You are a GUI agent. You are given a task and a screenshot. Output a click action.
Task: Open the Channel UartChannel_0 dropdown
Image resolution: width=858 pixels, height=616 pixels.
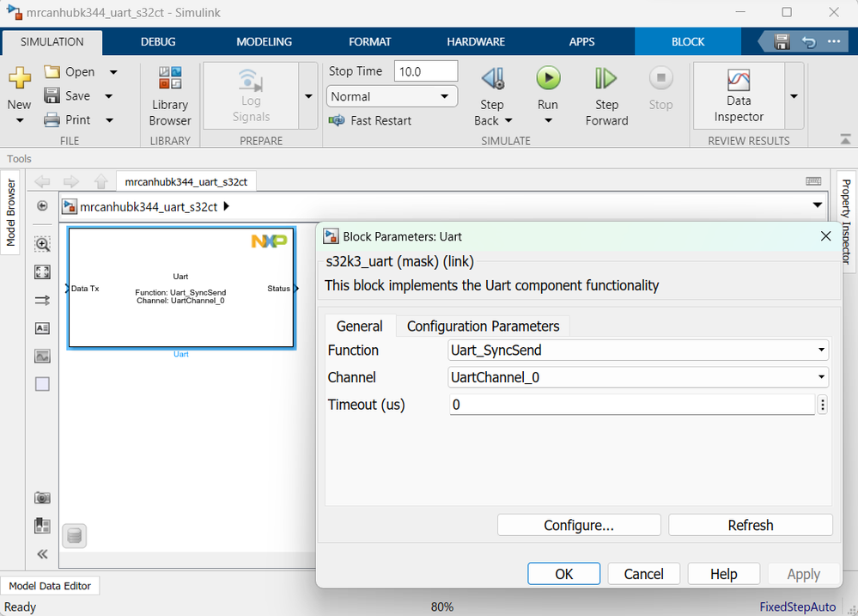pos(638,377)
